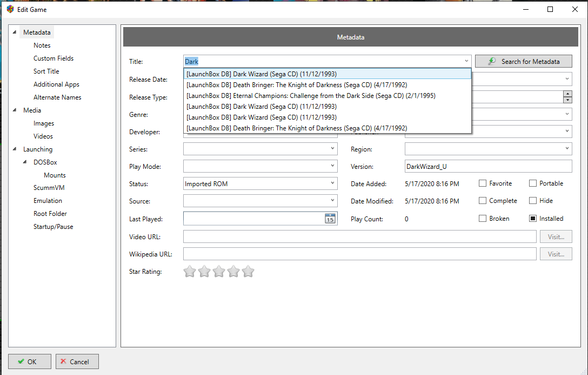
Task: Open the dropdown arrow on the Developer row
Action: tap(567, 131)
